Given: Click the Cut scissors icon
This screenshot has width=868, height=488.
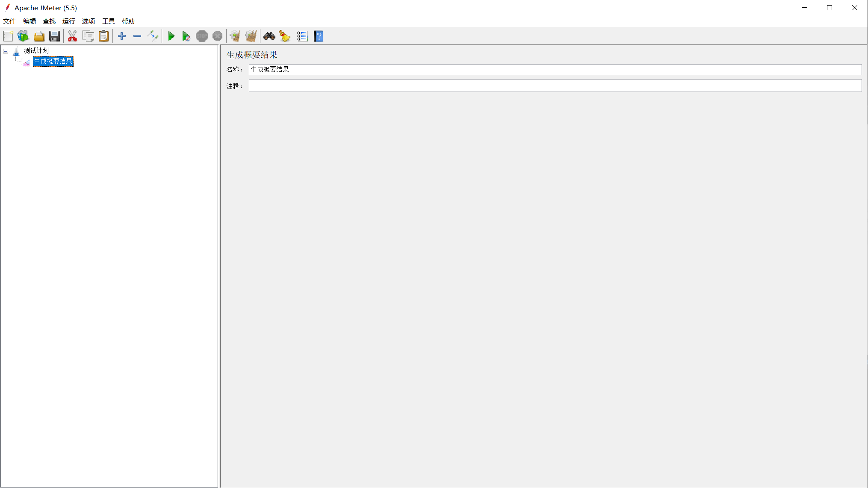Looking at the screenshot, I should (72, 36).
